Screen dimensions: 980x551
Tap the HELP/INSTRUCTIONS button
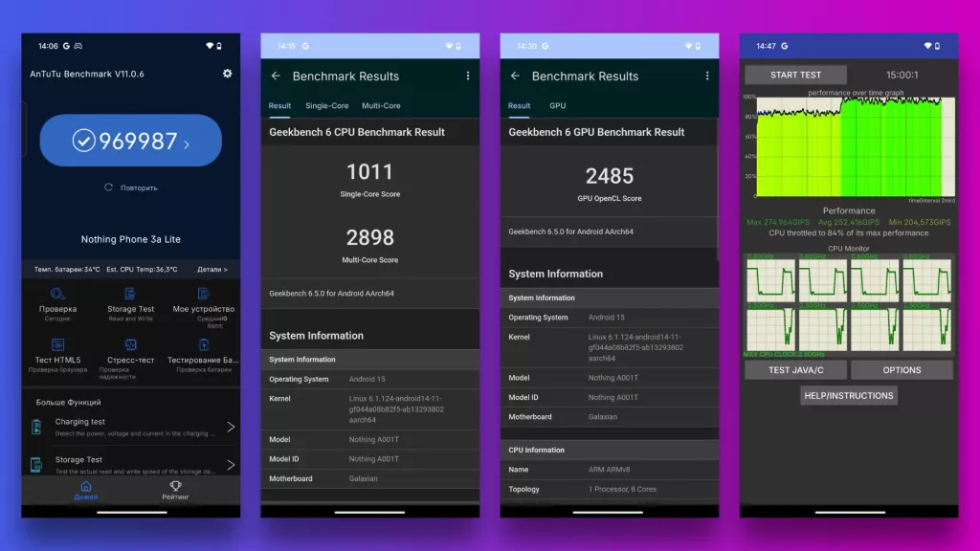tap(849, 395)
